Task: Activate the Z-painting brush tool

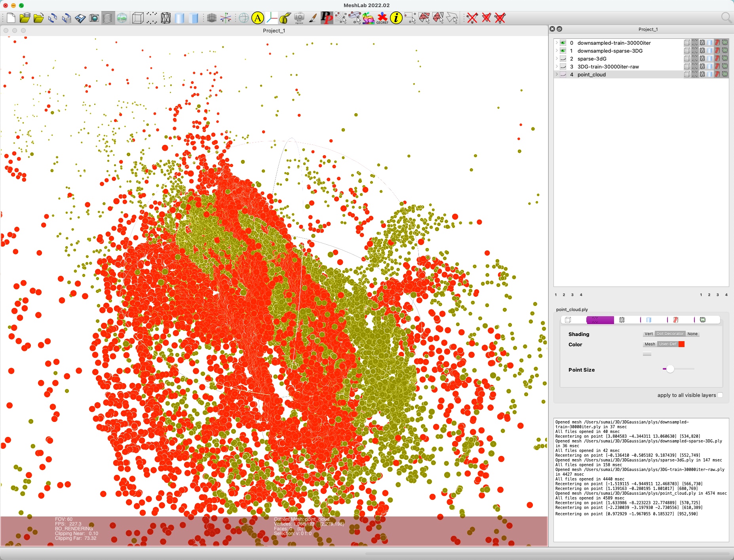Action: (x=313, y=17)
